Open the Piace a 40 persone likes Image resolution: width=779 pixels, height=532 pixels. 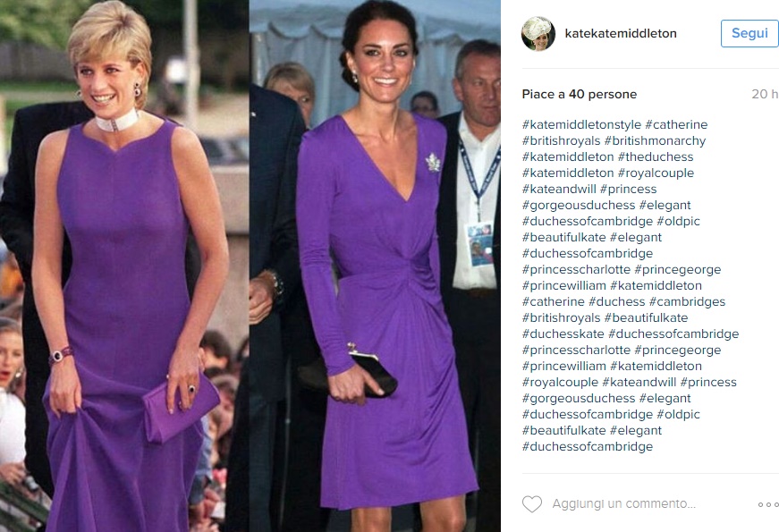580,95
